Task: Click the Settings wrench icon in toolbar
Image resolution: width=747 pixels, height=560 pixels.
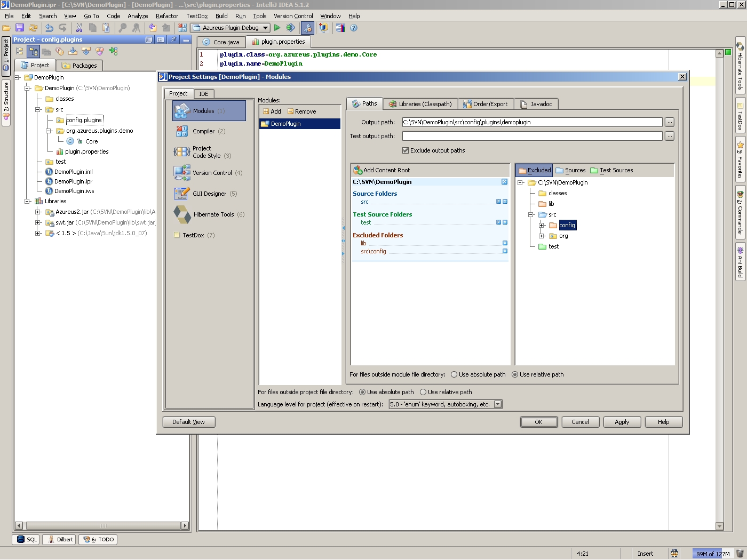Action: (x=307, y=28)
